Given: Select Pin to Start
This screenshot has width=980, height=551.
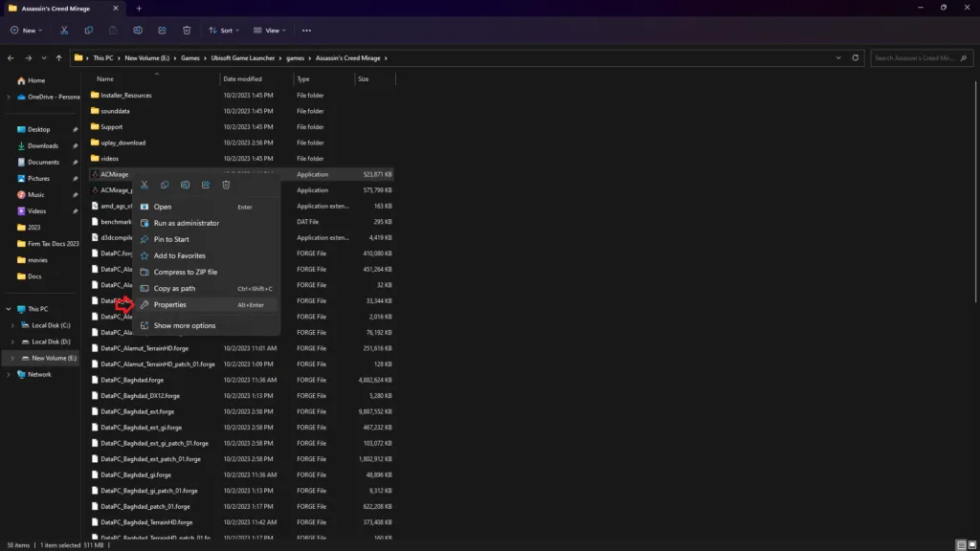Looking at the screenshot, I should click(x=206, y=239).
